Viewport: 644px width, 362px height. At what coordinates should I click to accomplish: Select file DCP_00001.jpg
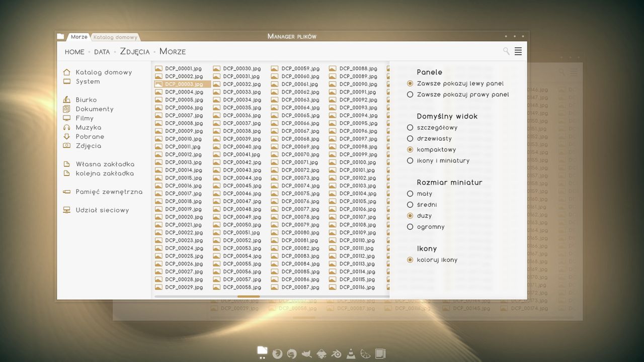point(179,69)
